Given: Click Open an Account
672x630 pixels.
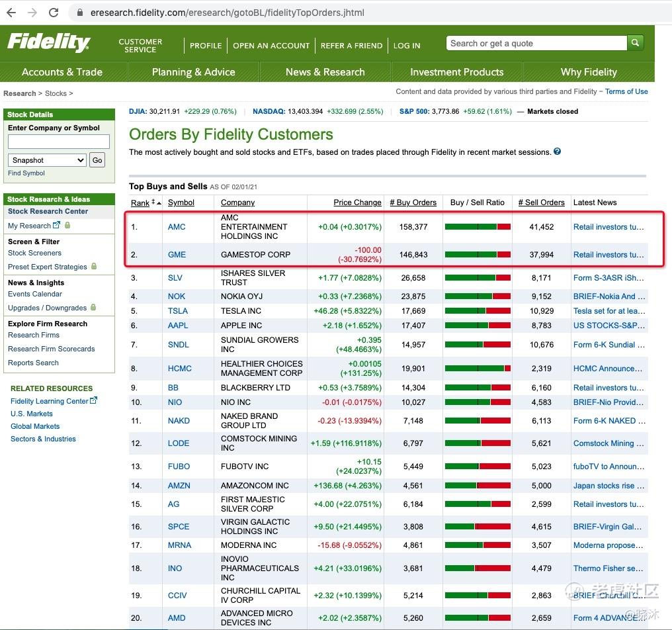Looking at the screenshot, I should pos(271,46).
